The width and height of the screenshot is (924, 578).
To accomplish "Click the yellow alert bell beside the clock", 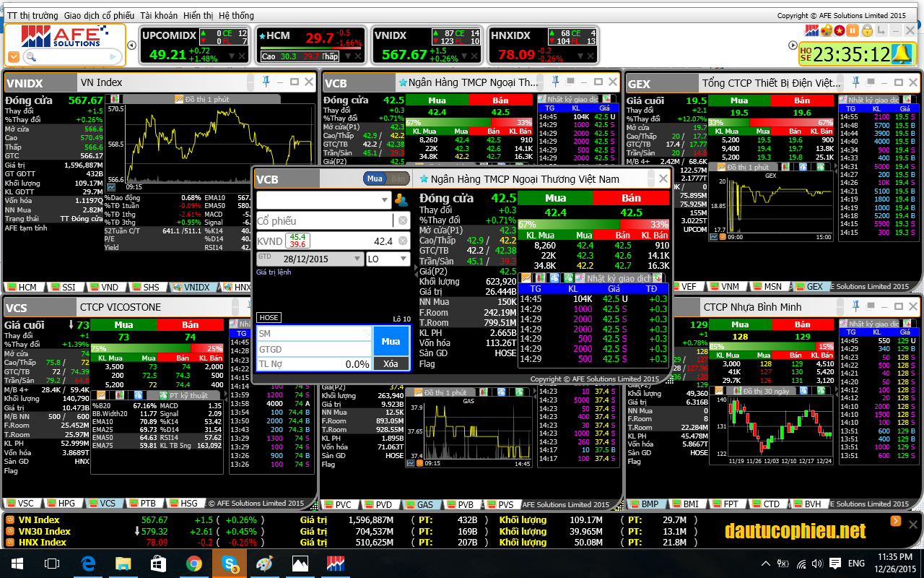I will click(901, 53).
